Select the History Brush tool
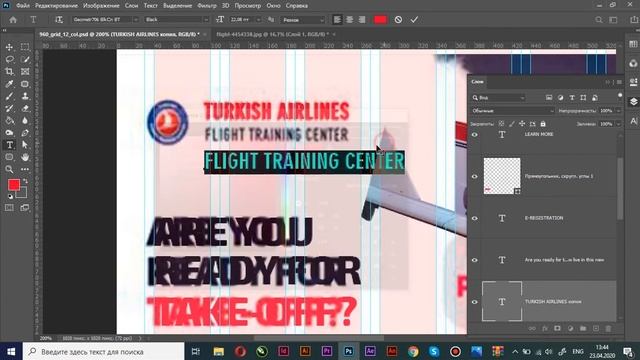Screen dimensions: 640x360 pos(9,109)
